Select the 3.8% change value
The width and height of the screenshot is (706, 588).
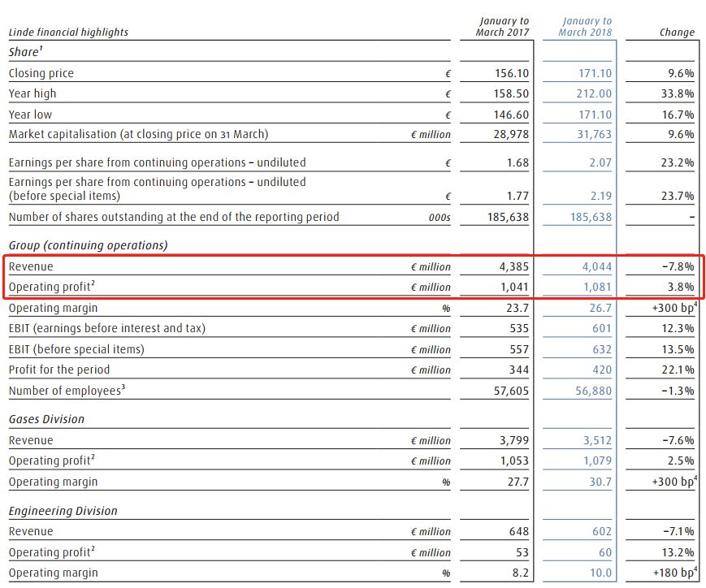(681, 287)
